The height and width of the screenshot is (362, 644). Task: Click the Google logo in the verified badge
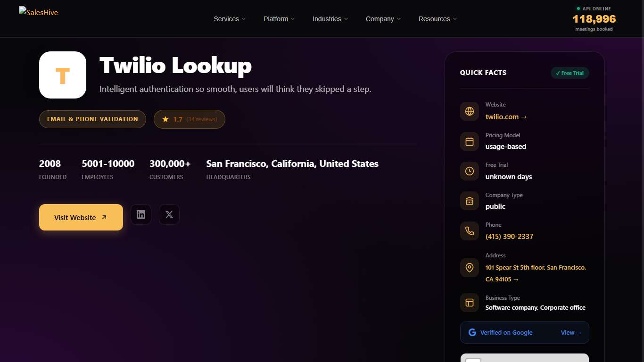(472, 332)
